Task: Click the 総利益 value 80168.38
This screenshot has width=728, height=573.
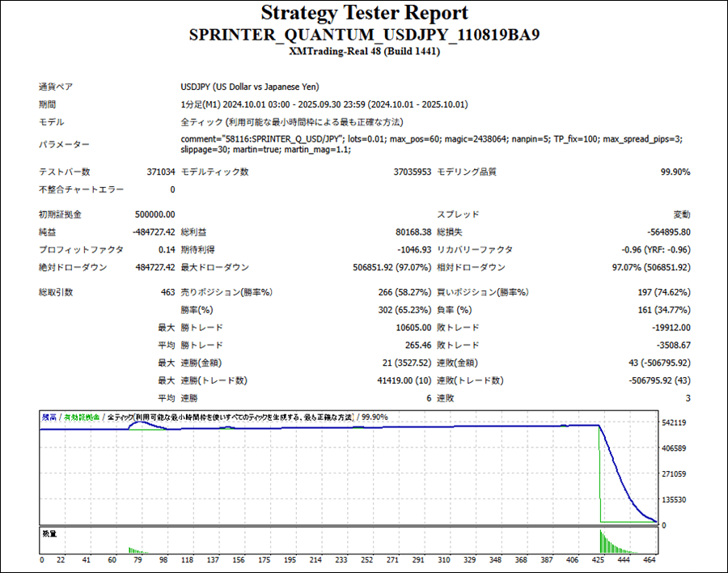Action: coord(410,232)
